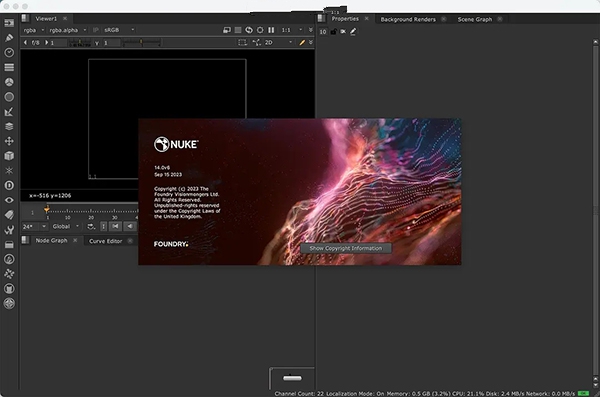Click the Properties pane layout icon

pyautogui.click(x=321, y=18)
